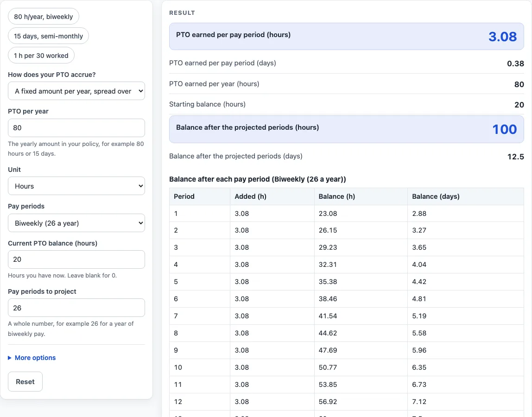The height and width of the screenshot is (417, 532).
Task: Click the Period column header
Action: coord(200,196)
